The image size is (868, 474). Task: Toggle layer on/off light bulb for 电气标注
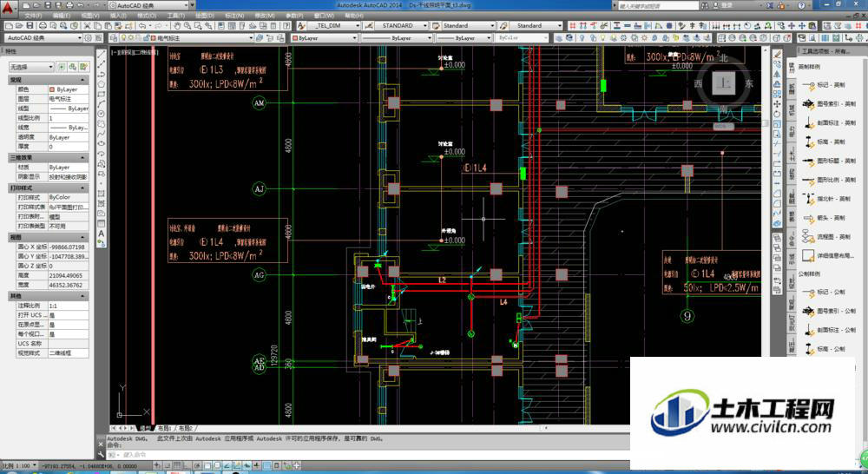point(124,37)
